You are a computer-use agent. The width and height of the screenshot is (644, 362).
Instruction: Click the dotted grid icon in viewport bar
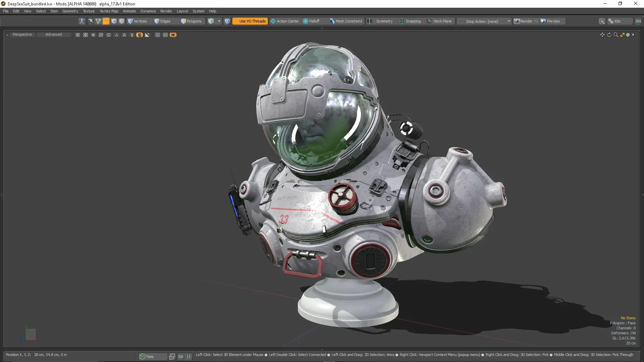[78, 35]
